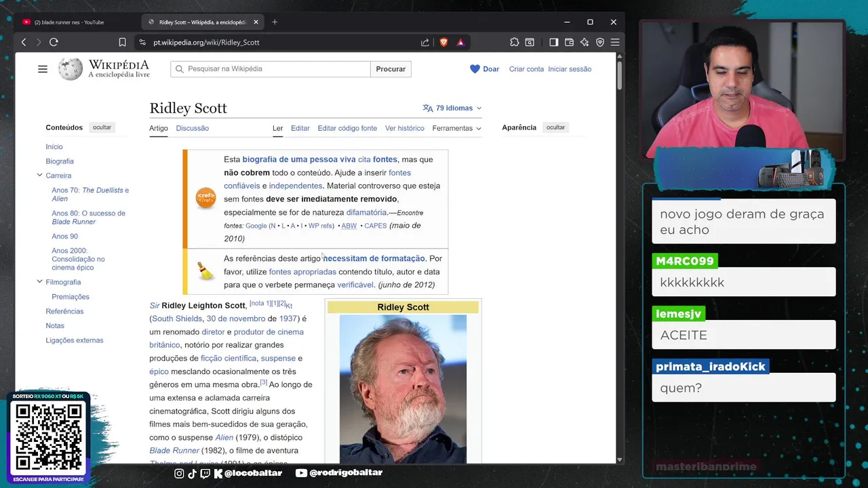Jump to Notas section

click(55, 326)
